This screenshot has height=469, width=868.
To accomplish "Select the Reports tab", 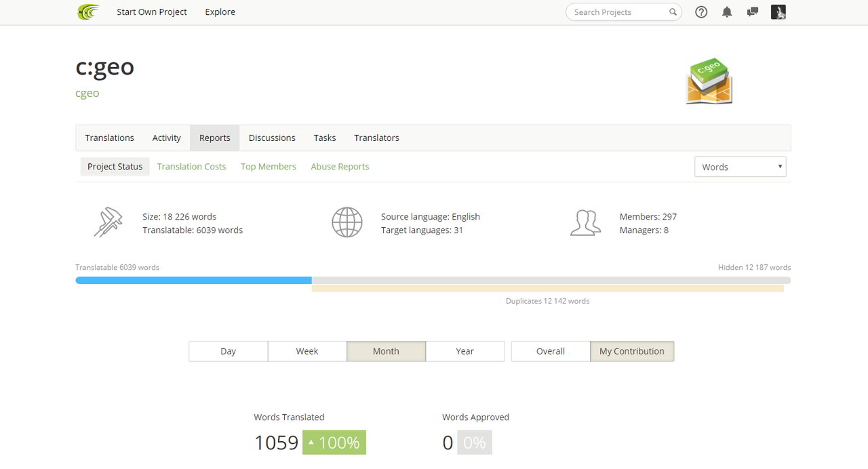I will pyautogui.click(x=215, y=138).
